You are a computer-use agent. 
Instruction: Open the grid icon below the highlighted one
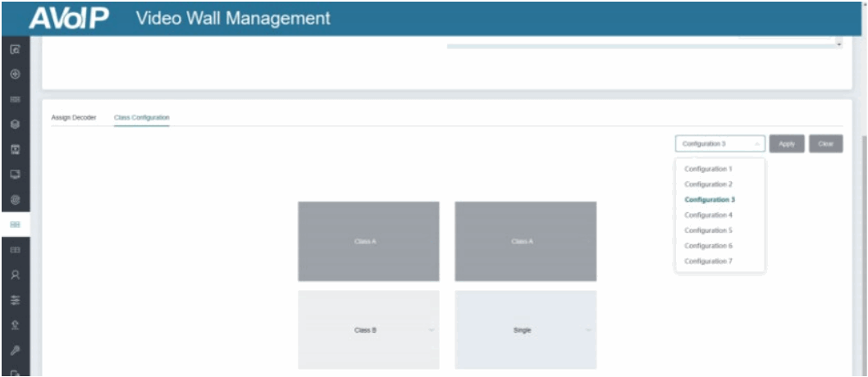(16, 250)
